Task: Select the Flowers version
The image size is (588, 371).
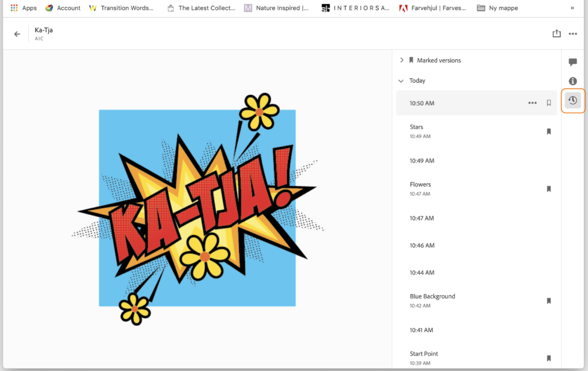Action: 477,189
